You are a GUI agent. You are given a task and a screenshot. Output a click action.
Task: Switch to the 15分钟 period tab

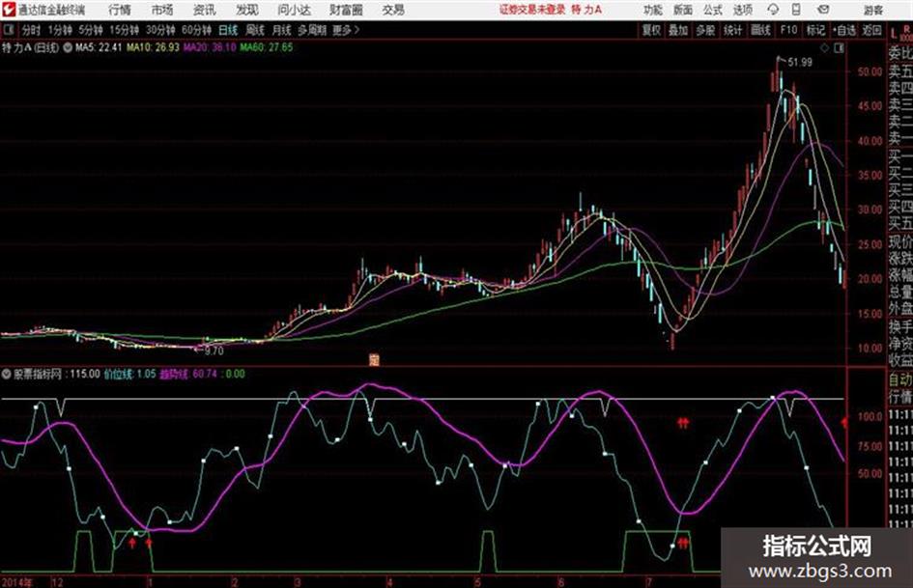125,30
